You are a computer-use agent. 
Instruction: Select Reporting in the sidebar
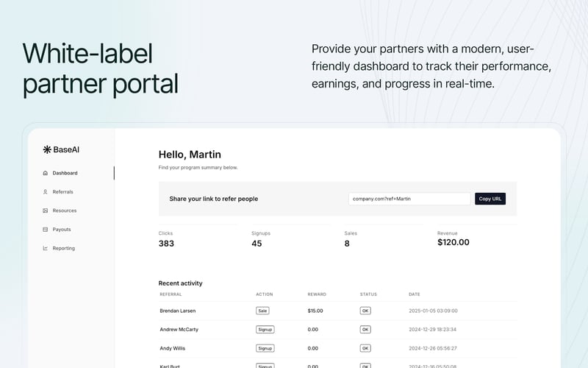pos(63,248)
